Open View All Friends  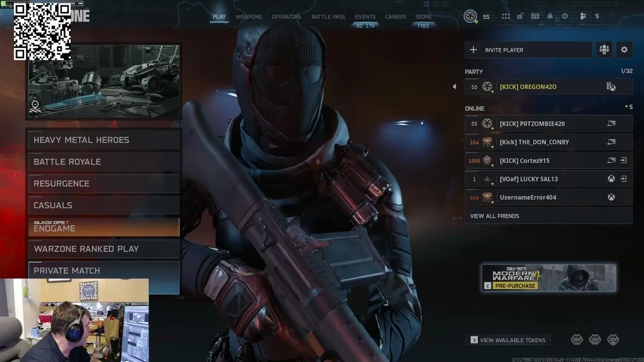(x=548, y=216)
